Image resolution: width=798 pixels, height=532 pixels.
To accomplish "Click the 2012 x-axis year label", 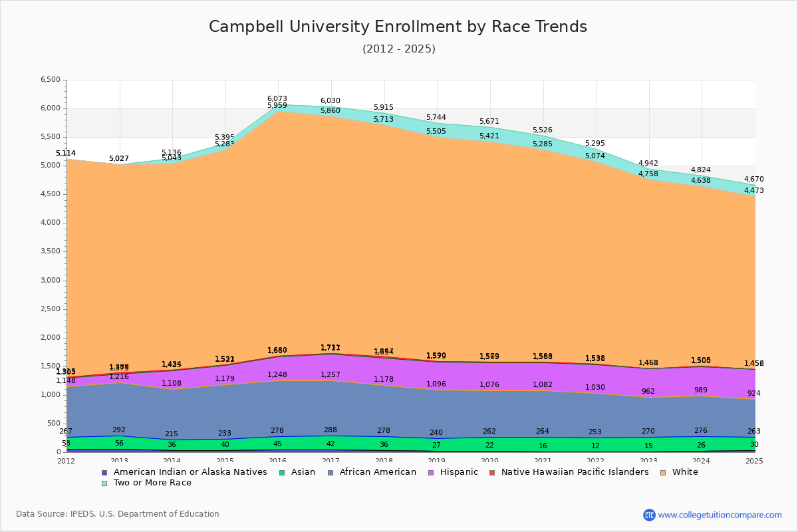I will [x=66, y=460].
